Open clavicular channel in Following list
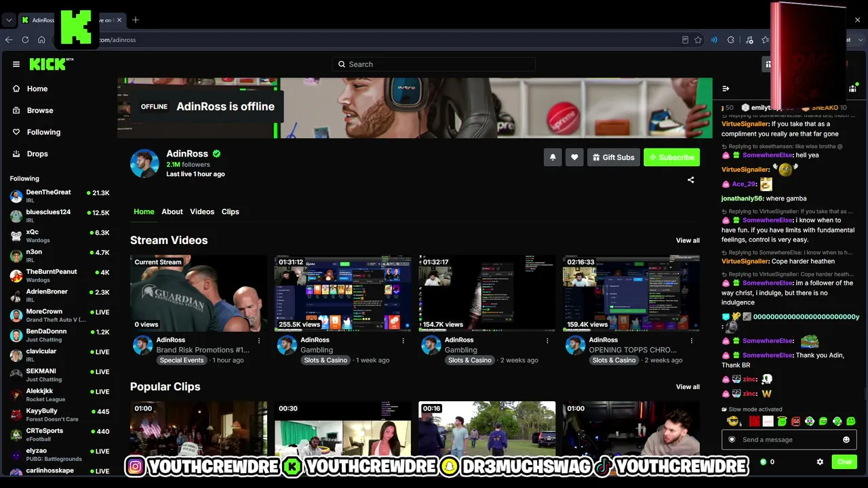This screenshot has height=488, width=868. coord(60,355)
